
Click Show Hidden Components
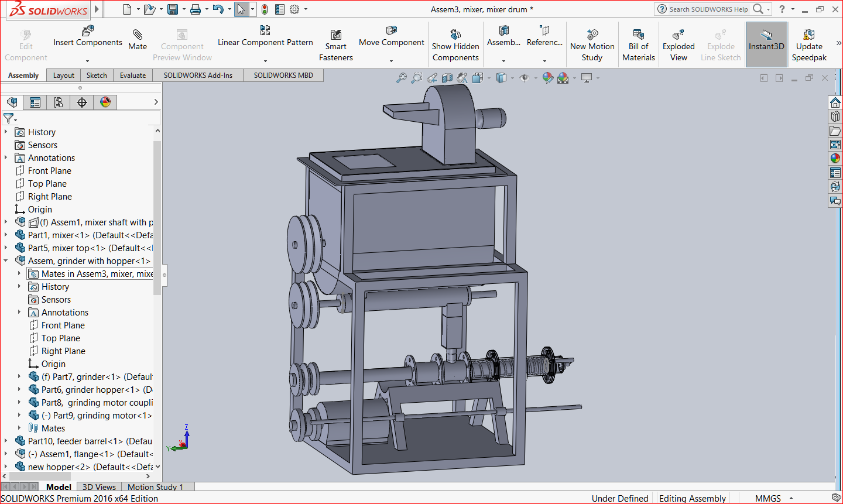455,44
